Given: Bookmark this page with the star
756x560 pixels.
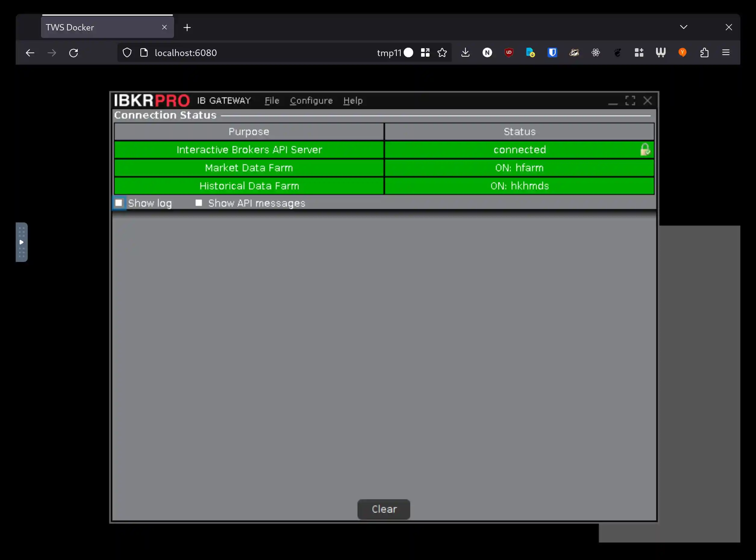Looking at the screenshot, I should coord(442,52).
